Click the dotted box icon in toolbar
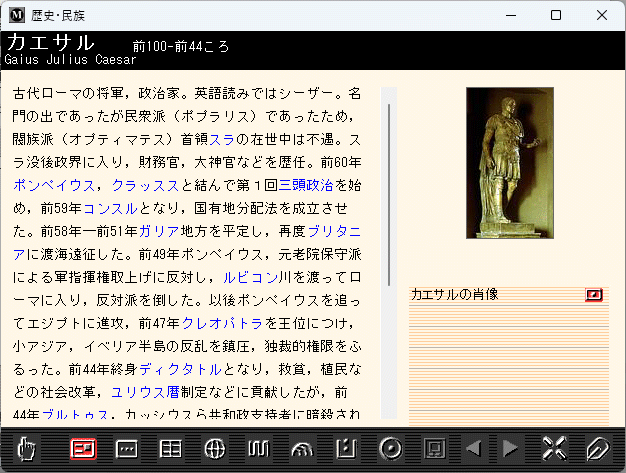The image size is (626, 473). [127, 449]
